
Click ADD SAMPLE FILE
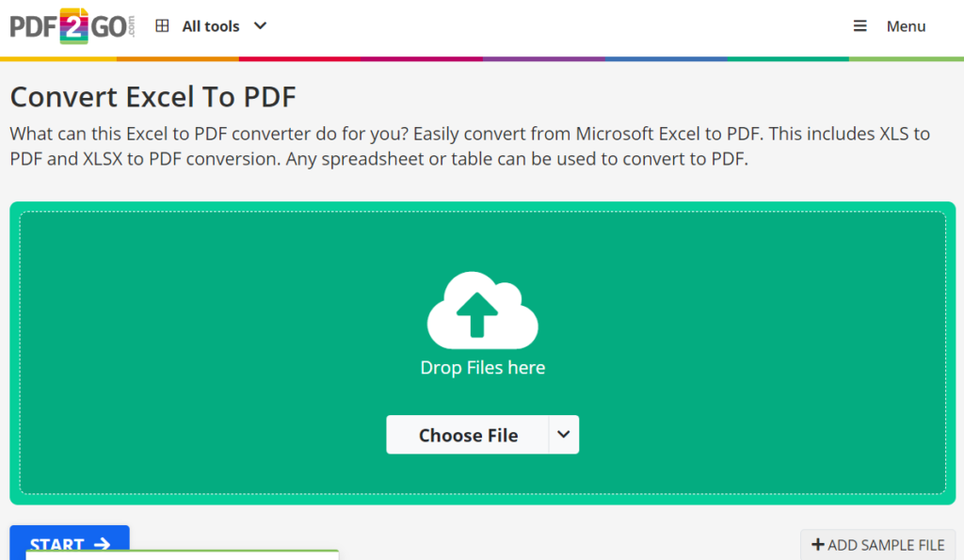tap(877, 545)
